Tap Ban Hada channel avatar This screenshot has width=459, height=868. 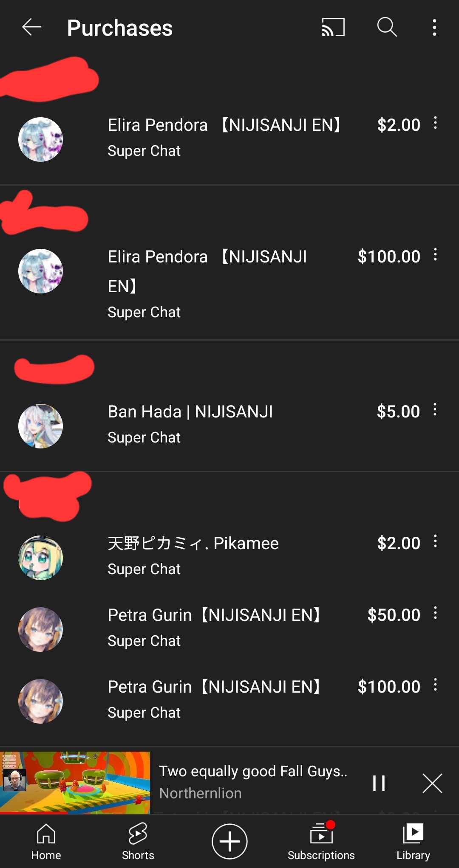[x=40, y=426]
